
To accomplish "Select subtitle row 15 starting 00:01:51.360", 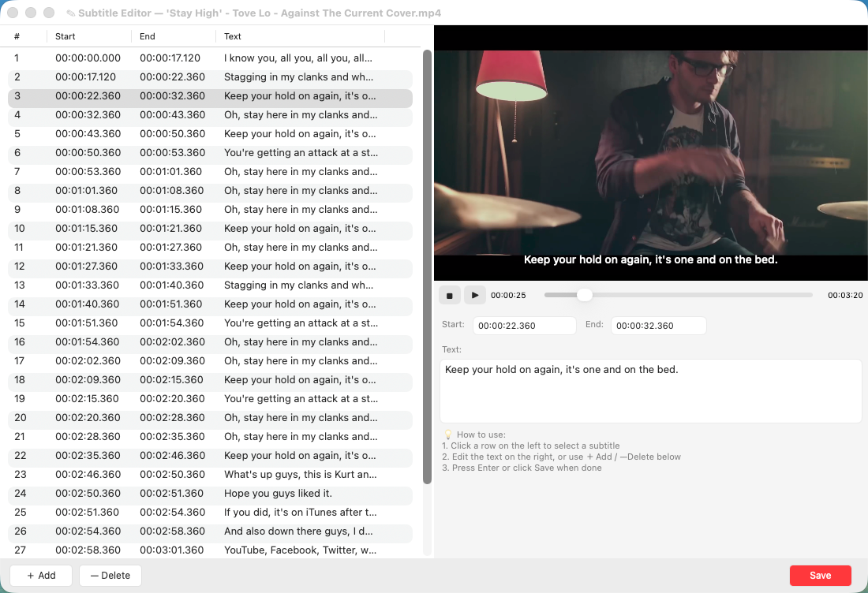I will pos(211,323).
